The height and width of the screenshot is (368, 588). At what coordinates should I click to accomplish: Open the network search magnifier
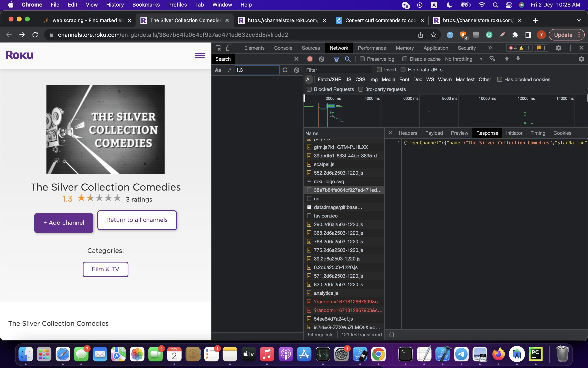(x=348, y=59)
